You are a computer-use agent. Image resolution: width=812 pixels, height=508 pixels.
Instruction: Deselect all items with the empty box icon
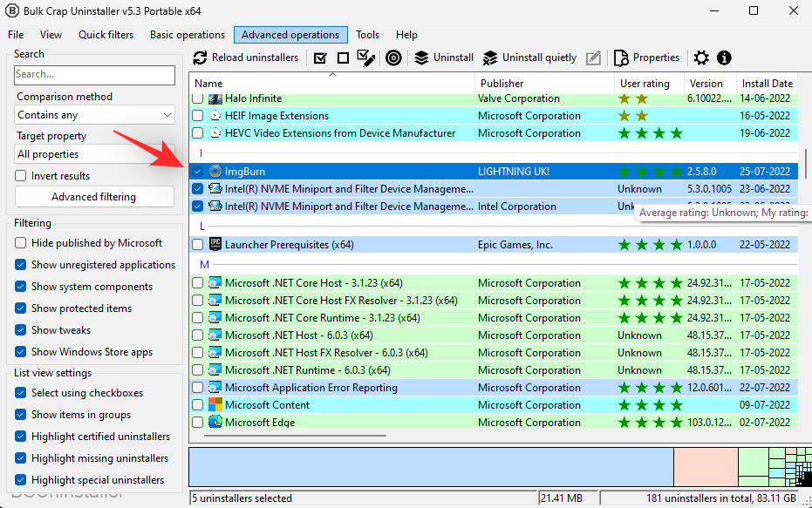point(344,58)
